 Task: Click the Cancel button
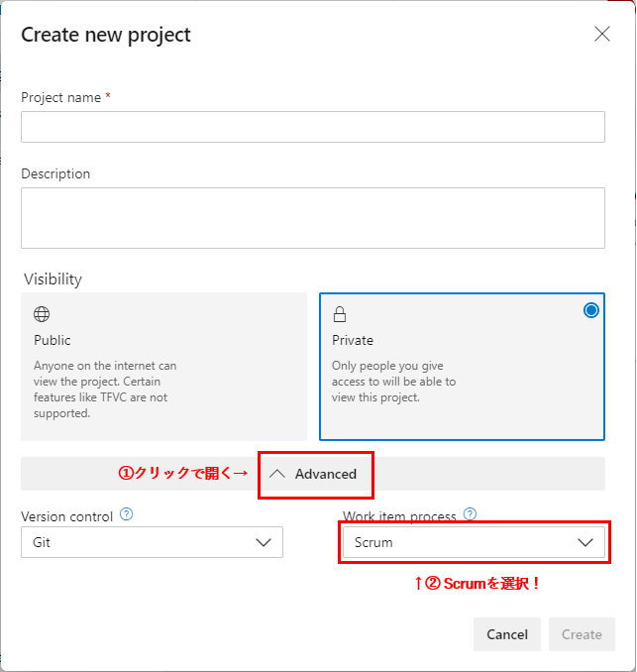tap(507, 634)
